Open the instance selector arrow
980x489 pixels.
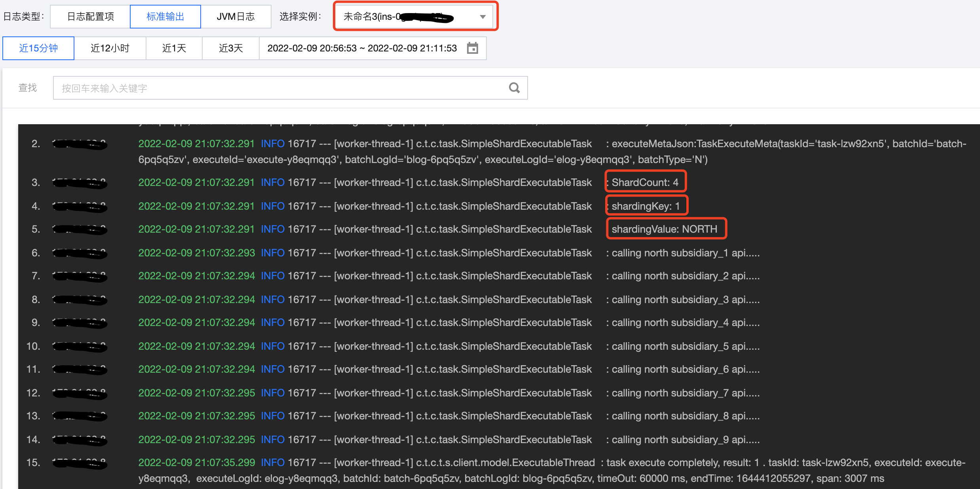click(x=482, y=17)
